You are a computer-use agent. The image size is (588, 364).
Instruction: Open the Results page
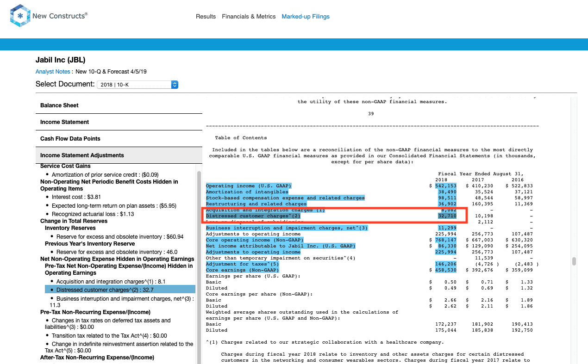pyautogui.click(x=206, y=17)
